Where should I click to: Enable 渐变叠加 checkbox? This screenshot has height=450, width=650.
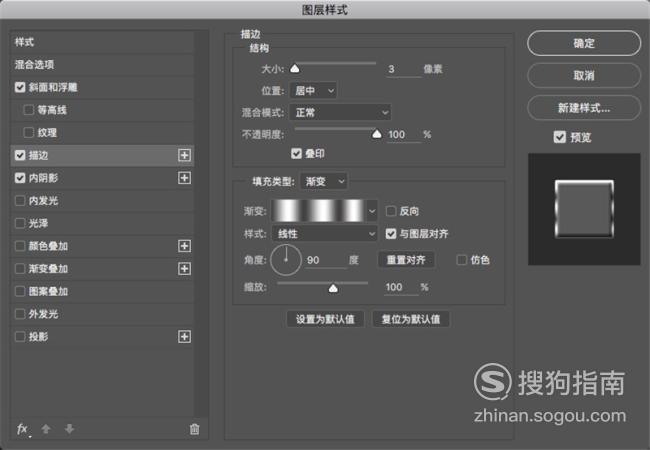pyautogui.click(x=20, y=269)
